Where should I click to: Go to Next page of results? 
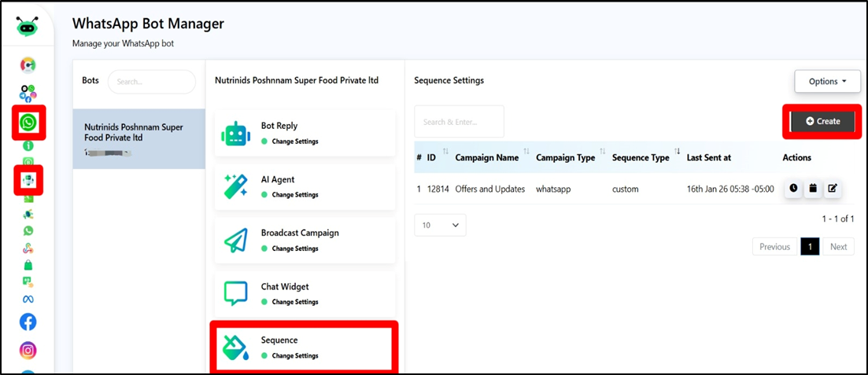(x=838, y=247)
